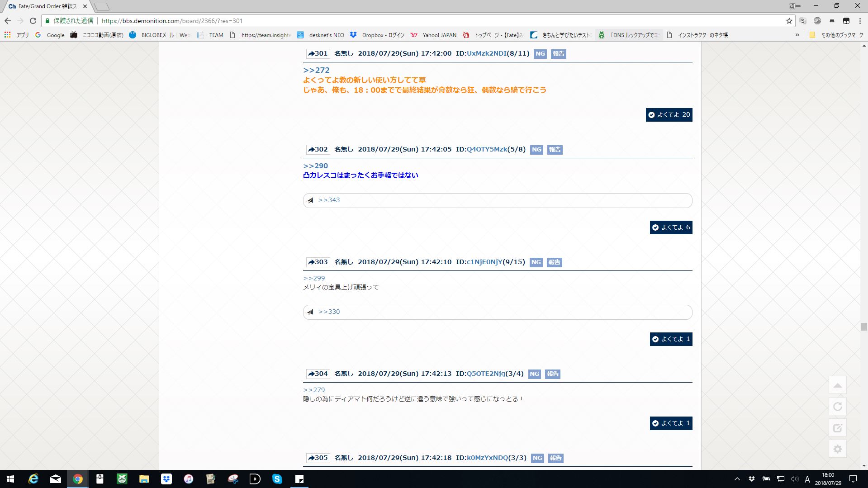Click the URL address bar
This screenshot has height=488, width=868.
coord(407,21)
